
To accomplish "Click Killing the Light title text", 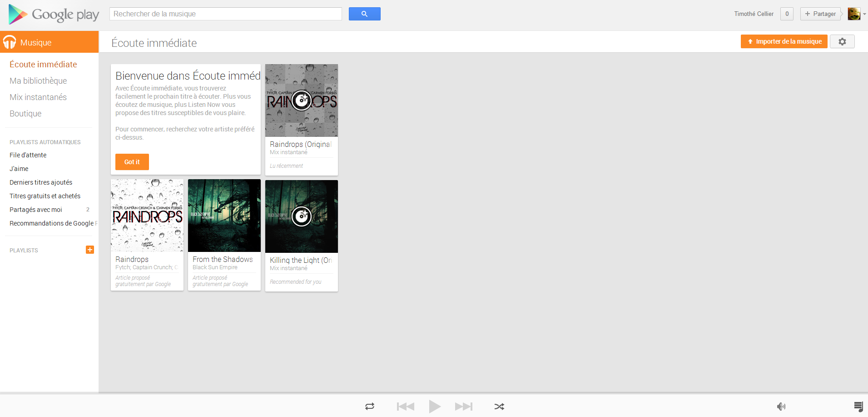I will (301, 260).
